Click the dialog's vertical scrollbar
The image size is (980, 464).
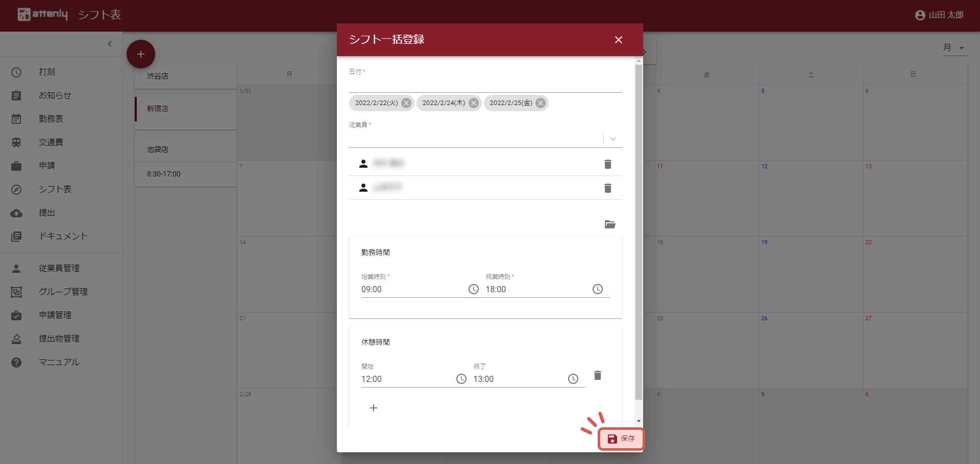[x=639, y=229]
